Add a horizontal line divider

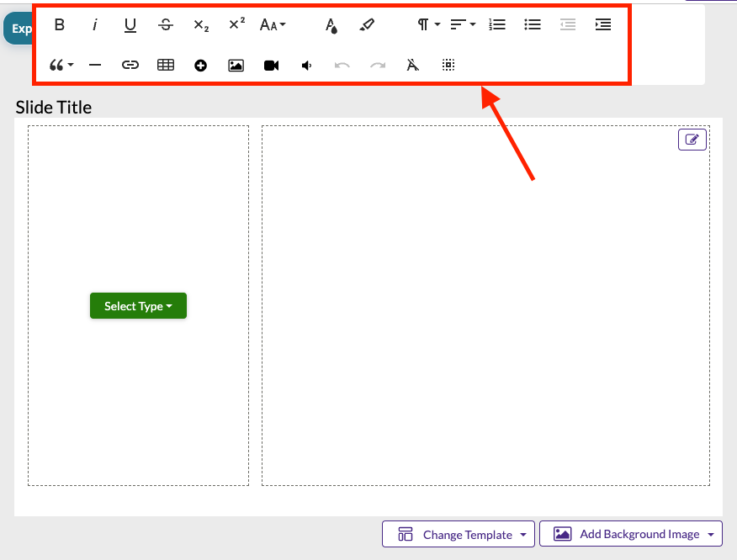point(94,65)
